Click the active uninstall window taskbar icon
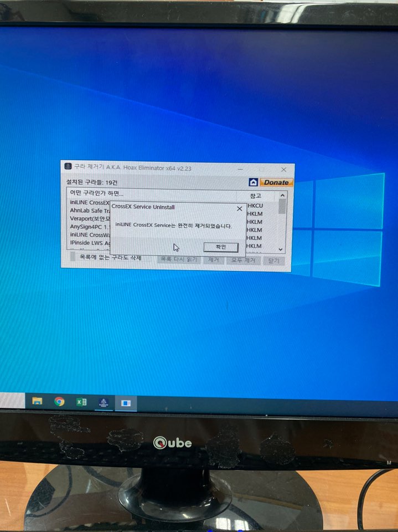This screenshot has width=398, height=532. click(x=126, y=403)
